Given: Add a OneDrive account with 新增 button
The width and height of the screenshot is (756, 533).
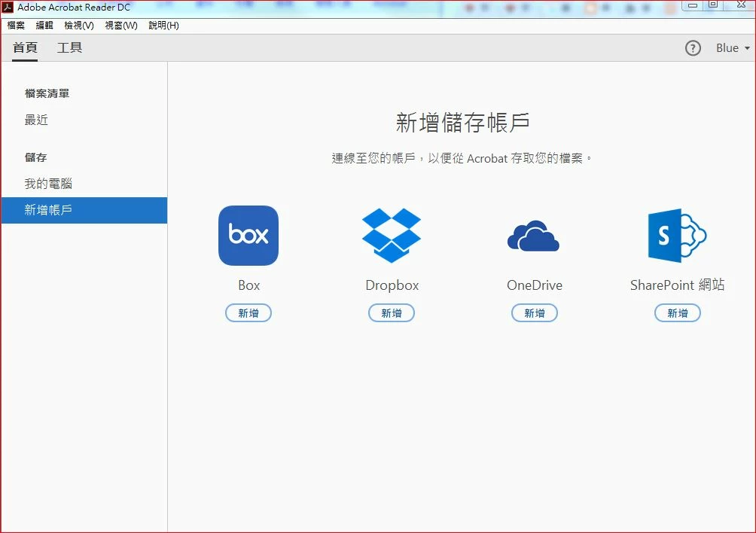Looking at the screenshot, I should click(534, 313).
